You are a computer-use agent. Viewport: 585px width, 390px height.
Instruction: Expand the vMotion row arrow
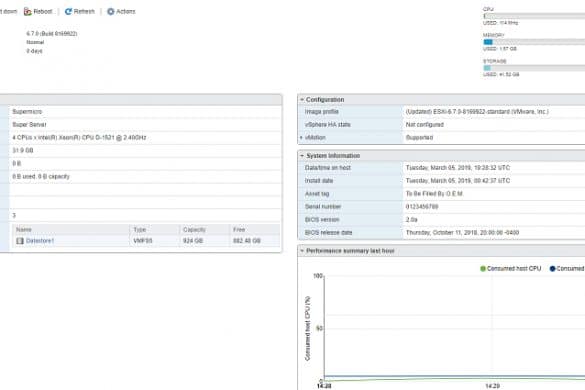(301, 138)
